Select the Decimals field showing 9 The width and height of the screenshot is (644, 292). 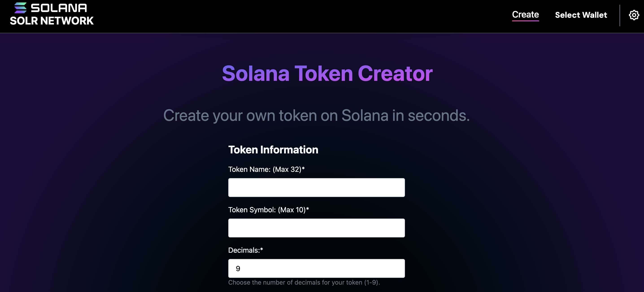[316, 268]
